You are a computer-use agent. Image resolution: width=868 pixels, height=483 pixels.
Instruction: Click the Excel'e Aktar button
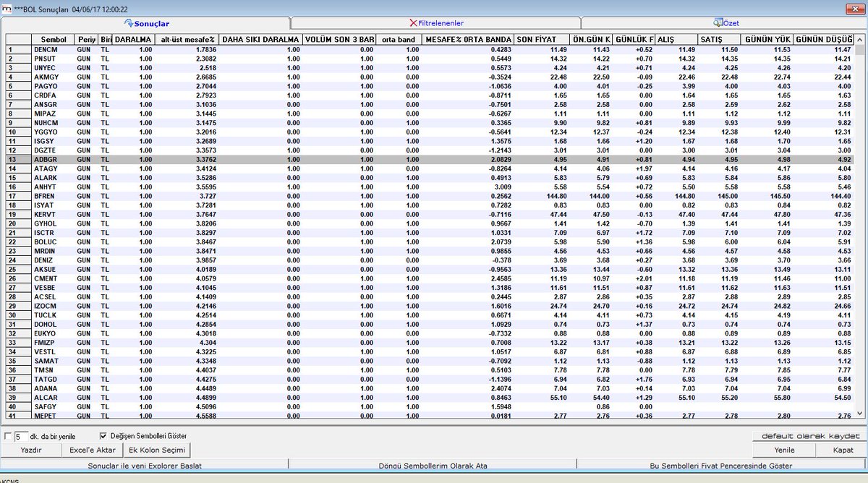93,450
